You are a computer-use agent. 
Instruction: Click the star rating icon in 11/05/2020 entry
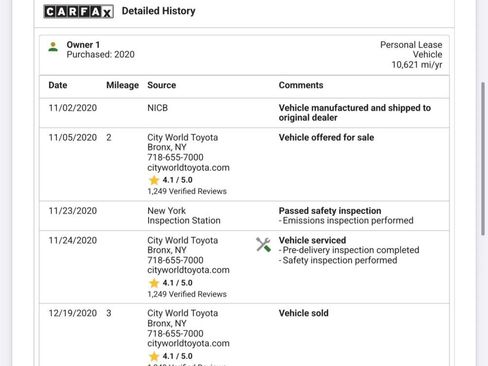pos(154,180)
